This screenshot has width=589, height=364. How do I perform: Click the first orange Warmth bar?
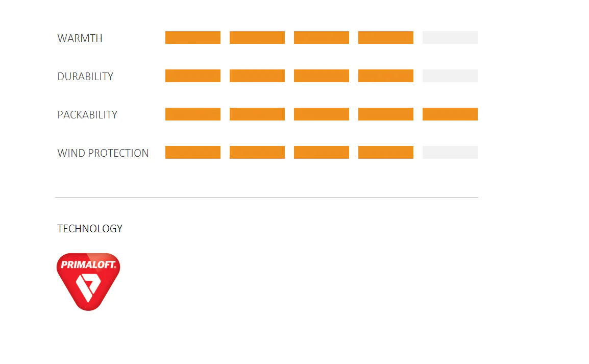(x=193, y=38)
